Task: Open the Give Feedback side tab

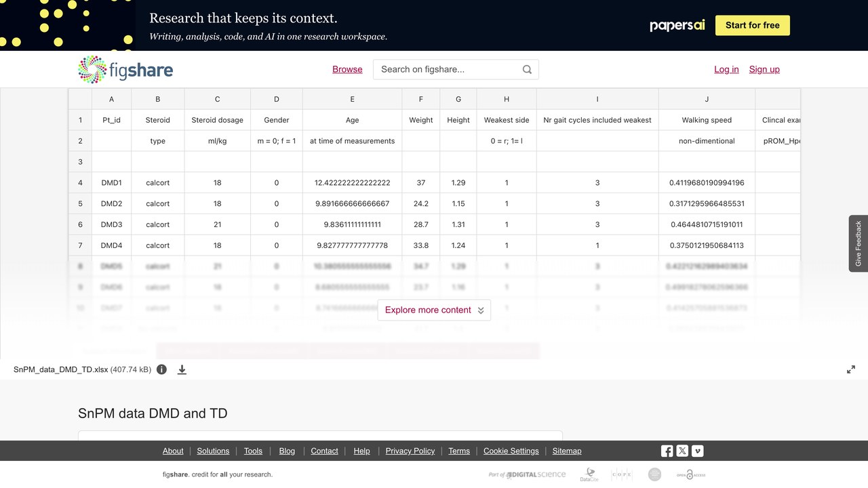Action: pos(859,243)
